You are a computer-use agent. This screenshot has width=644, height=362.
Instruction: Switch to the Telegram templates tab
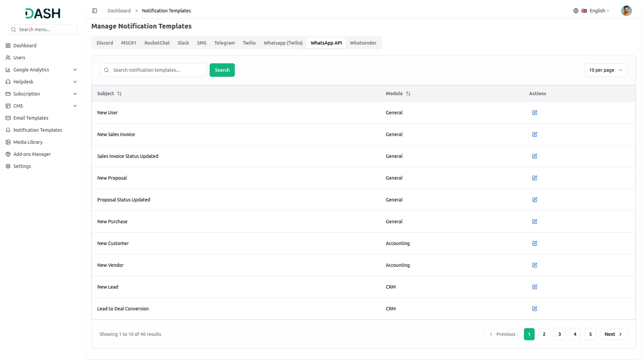tap(224, 43)
